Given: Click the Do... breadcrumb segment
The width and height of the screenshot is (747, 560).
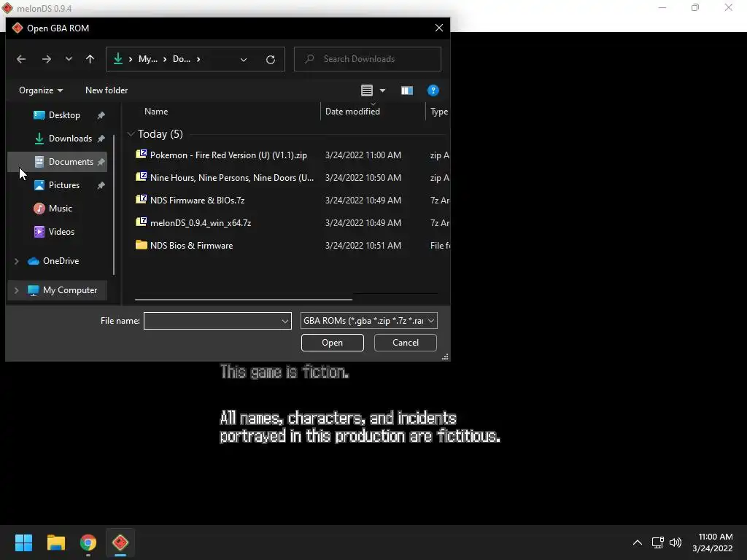Looking at the screenshot, I should (x=181, y=59).
